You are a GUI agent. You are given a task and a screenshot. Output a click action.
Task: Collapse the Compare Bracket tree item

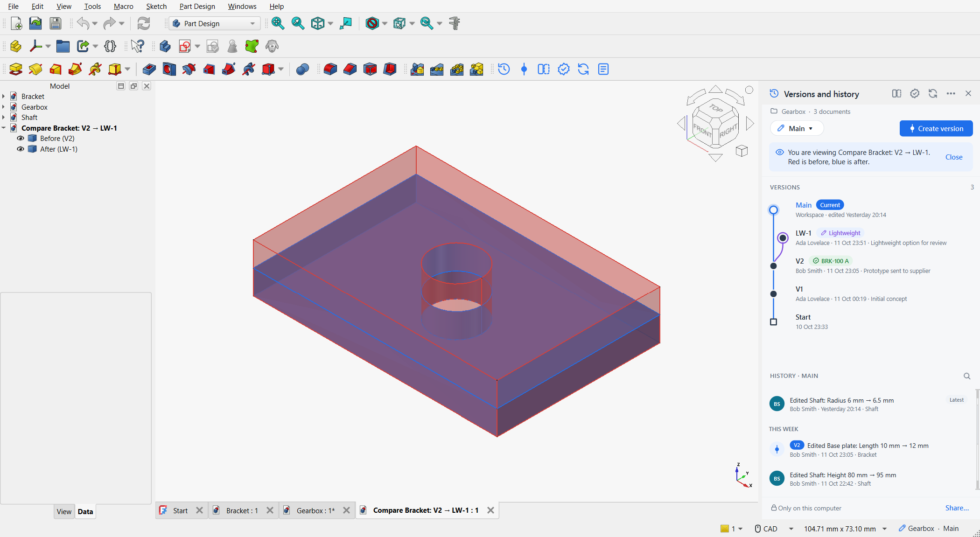coord(4,128)
